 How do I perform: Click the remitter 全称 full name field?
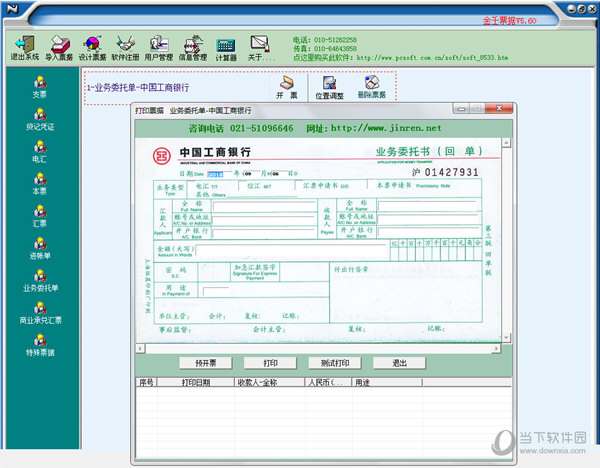click(x=265, y=206)
